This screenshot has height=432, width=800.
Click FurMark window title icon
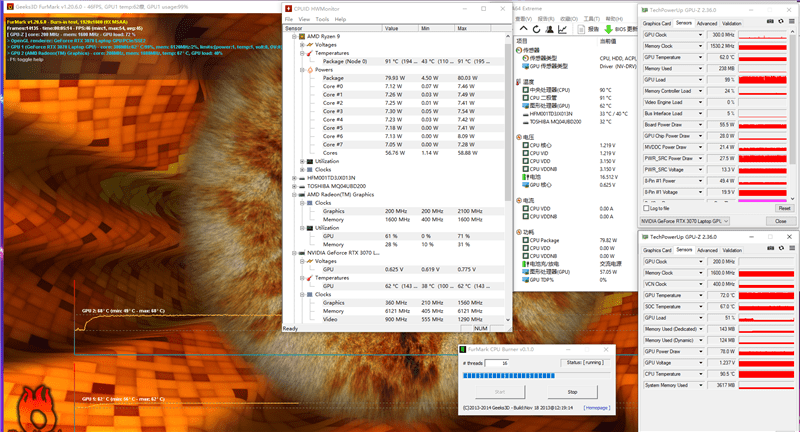point(10,7)
